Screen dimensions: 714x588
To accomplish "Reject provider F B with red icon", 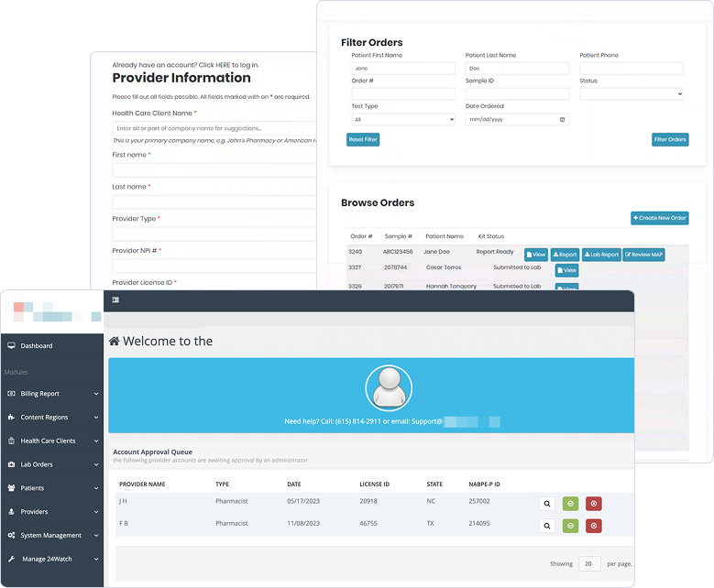I will click(x=593, y=526).
